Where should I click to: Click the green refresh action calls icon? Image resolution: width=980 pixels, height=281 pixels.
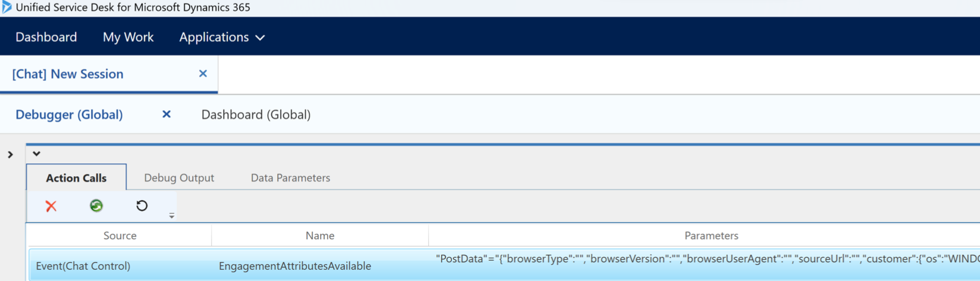[x=96, y=205]
